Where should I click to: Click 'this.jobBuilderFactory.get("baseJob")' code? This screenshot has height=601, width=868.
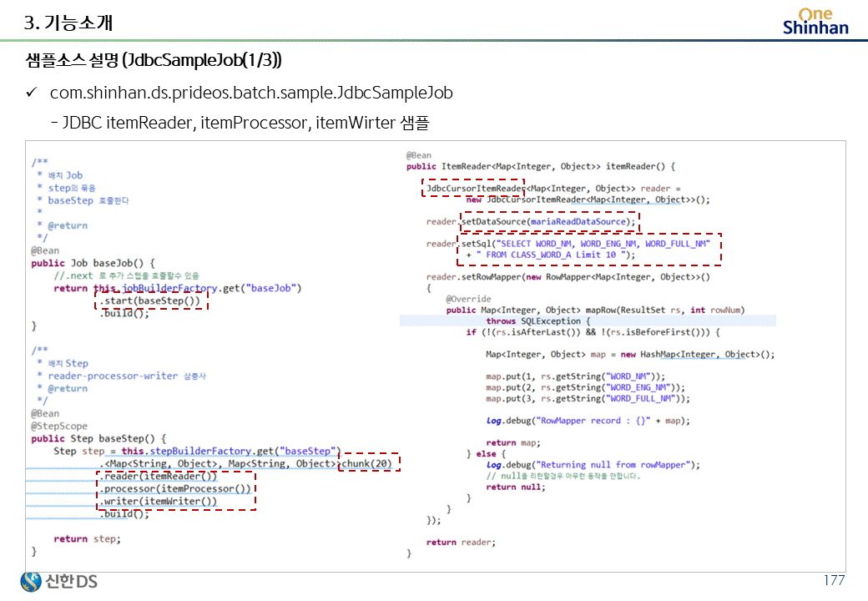click(x=197, y=288)
